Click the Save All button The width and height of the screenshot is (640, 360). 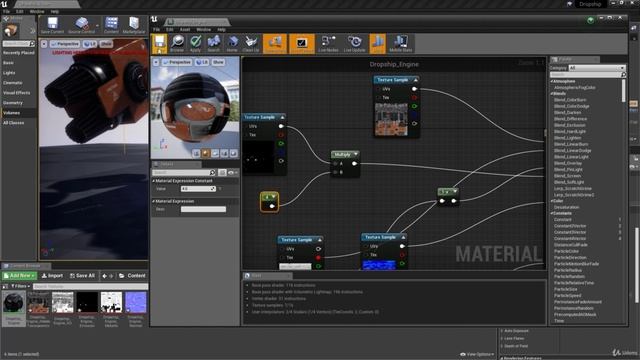point(82,276)
